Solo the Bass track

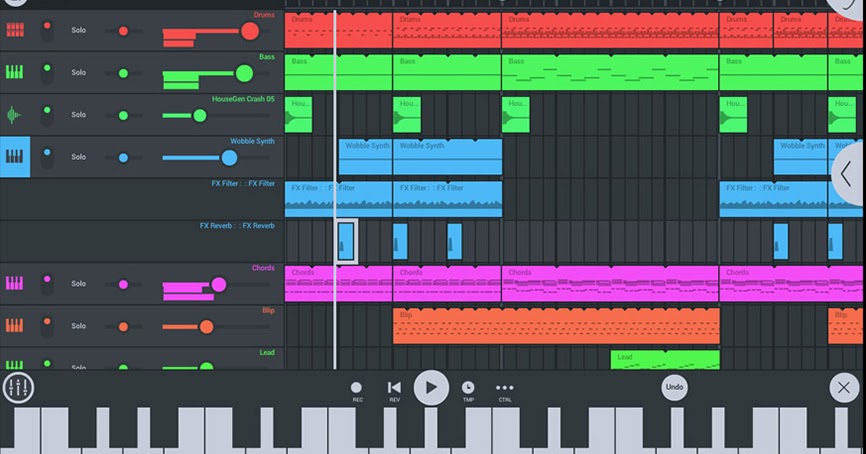pos(78,72)
